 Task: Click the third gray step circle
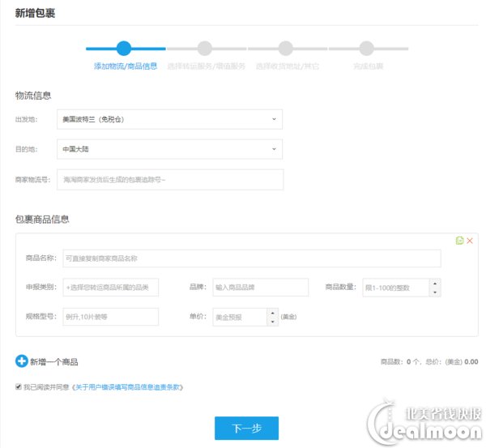click(x=285, y=49)
